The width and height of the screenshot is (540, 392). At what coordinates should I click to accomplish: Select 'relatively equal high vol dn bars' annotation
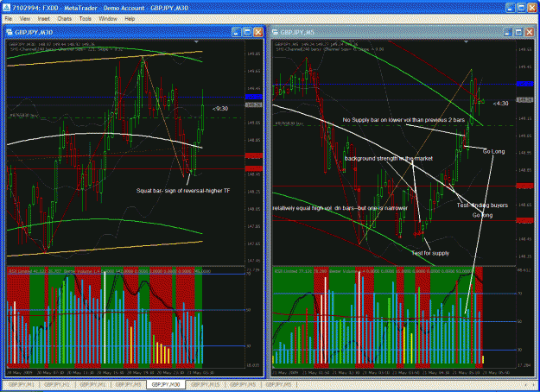coord(340,208)
